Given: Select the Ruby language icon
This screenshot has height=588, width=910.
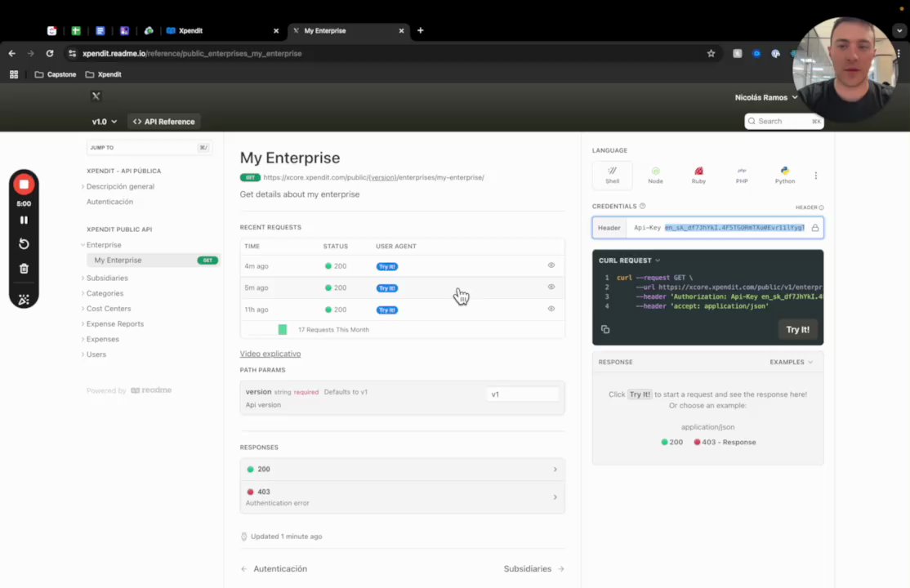Looking at the screenshot, I should click(698, 175).
